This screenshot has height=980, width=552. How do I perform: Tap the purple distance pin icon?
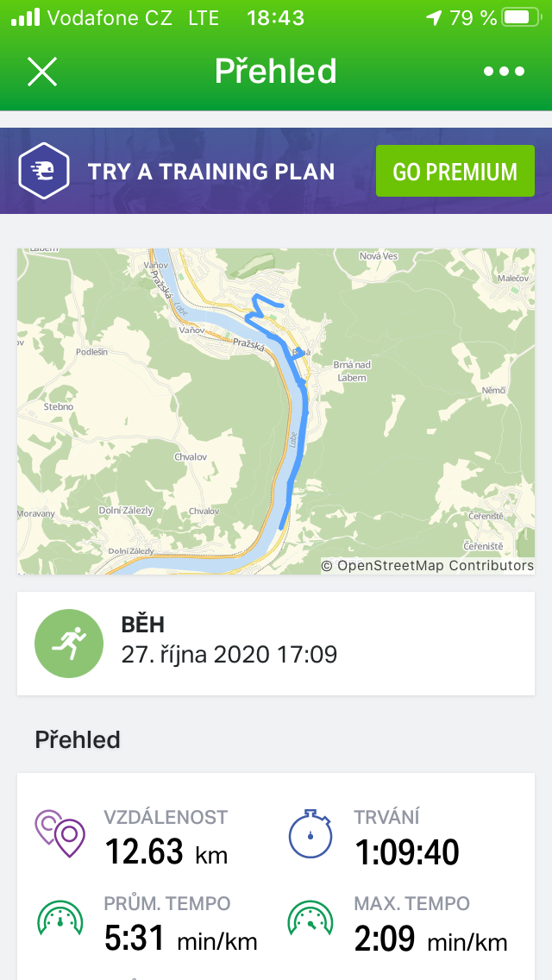click(60, 834)
